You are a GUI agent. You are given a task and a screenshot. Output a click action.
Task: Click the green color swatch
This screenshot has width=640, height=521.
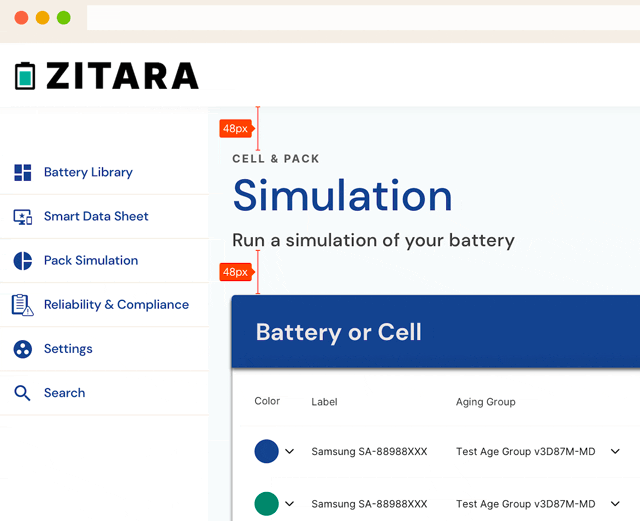(x=267, y=503)
